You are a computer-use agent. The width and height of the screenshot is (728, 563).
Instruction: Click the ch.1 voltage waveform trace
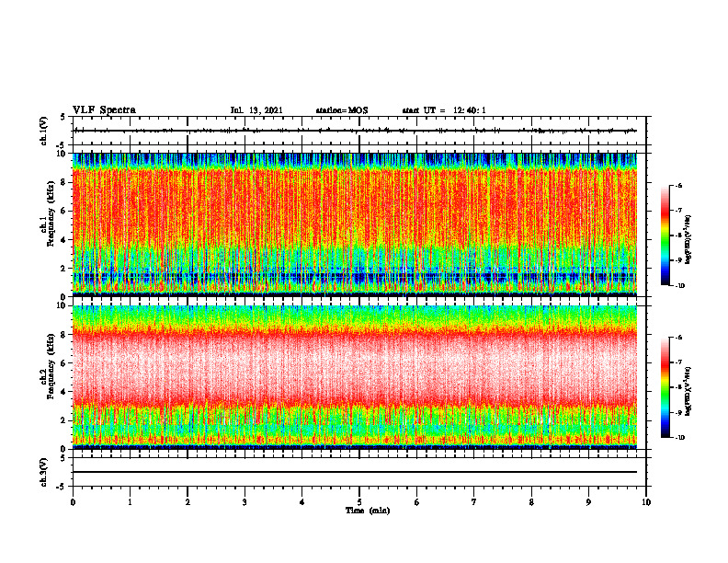[x=355, y=131]
